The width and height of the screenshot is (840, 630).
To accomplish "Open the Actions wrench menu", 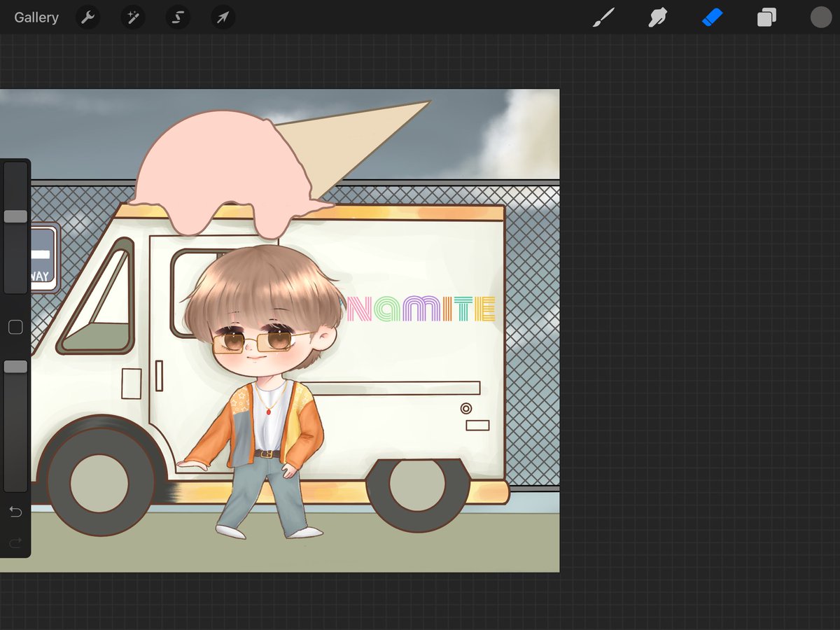I will pos(88,17).
